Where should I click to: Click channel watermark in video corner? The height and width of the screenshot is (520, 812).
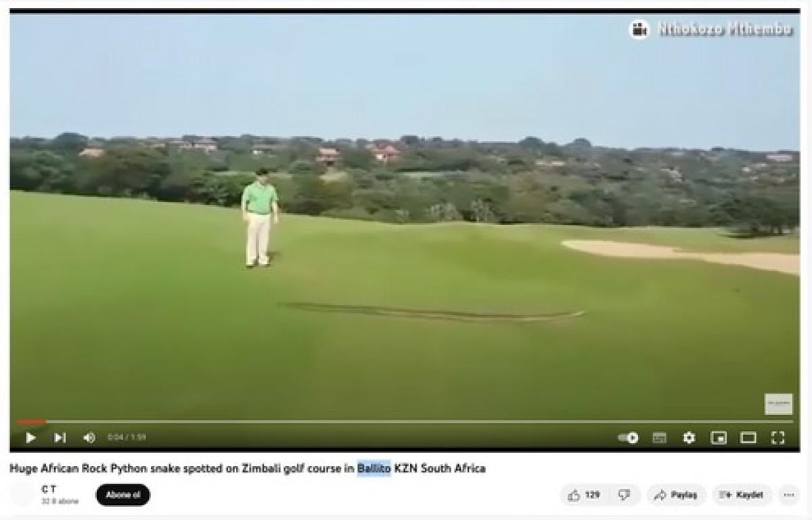coord(779,404)
